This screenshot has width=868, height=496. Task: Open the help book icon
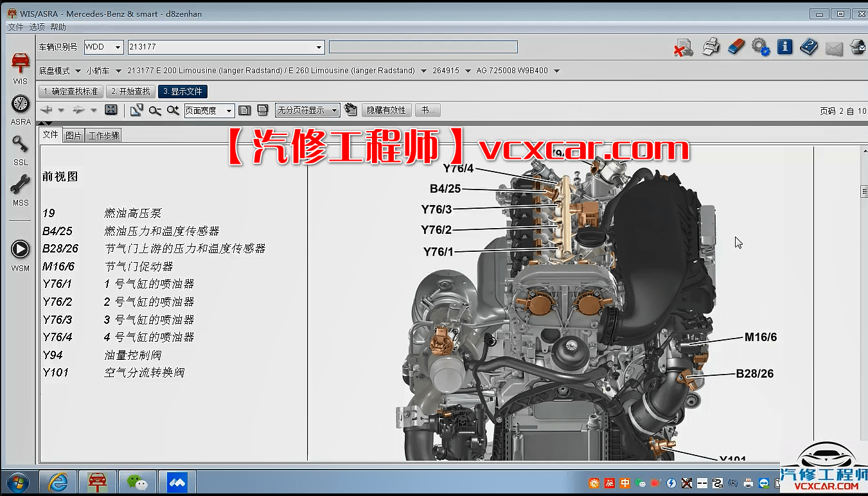809,47
